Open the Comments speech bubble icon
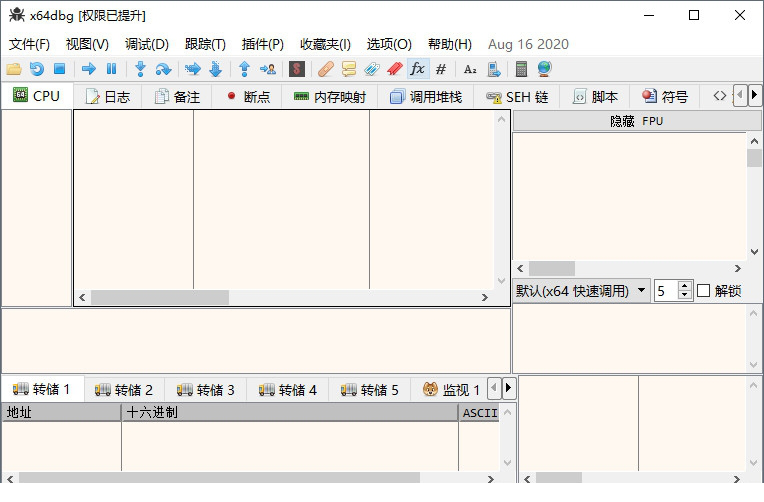Viewport: 764px width, 502px height. tap(348, 69)
